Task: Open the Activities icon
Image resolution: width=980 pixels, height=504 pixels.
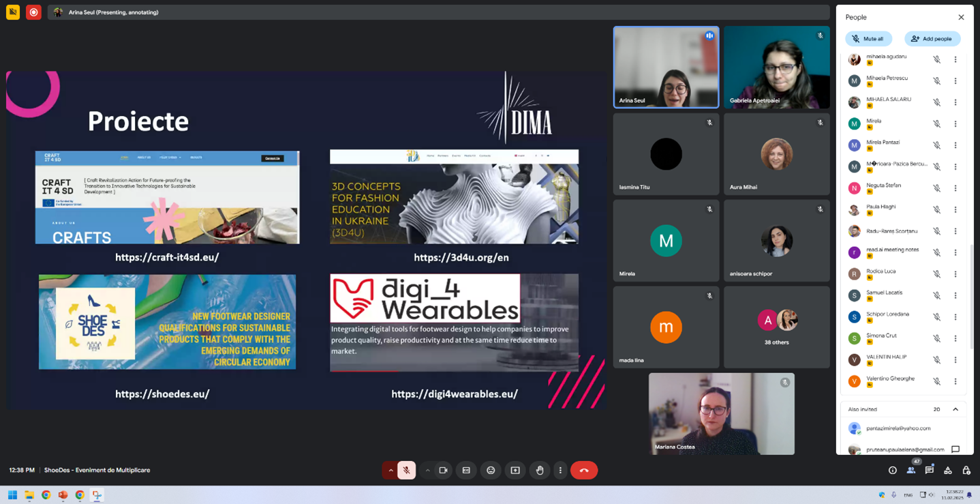Action: (x=948, y=470)
